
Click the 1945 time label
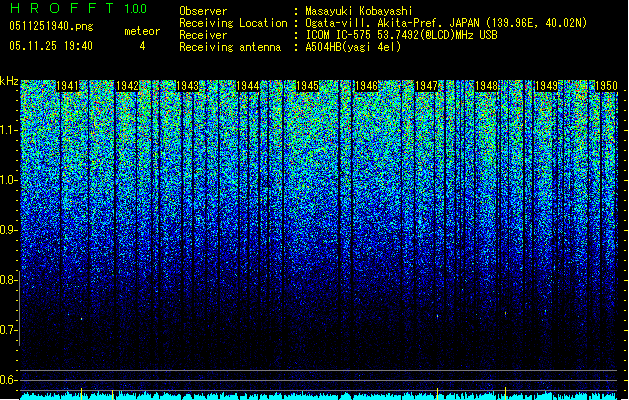coord(307,86)
